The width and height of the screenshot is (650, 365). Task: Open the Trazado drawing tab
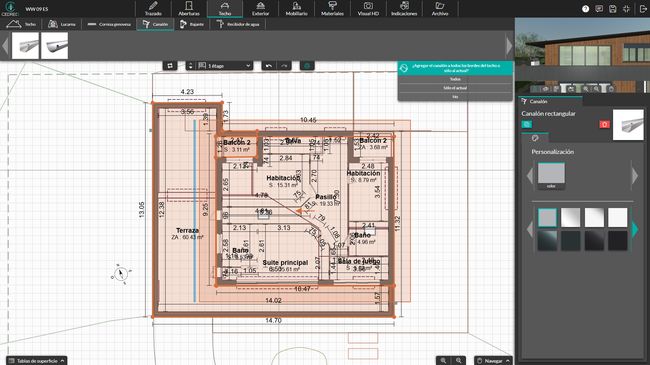[x=153, y=9]
